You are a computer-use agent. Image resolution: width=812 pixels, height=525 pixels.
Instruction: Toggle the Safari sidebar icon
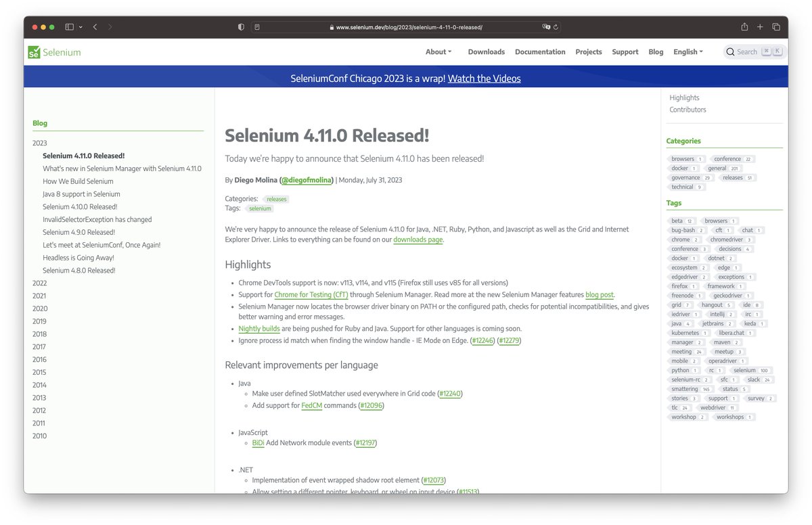click(x=68, y=26)
